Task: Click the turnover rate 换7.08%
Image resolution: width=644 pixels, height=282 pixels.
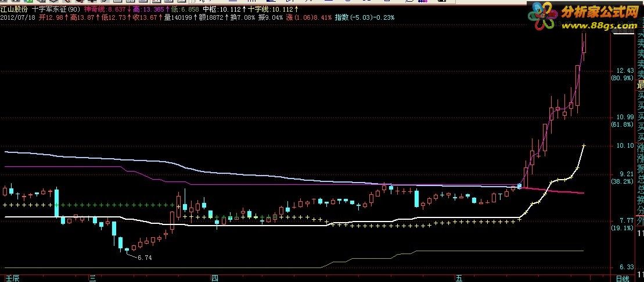Action: point(242,17)
